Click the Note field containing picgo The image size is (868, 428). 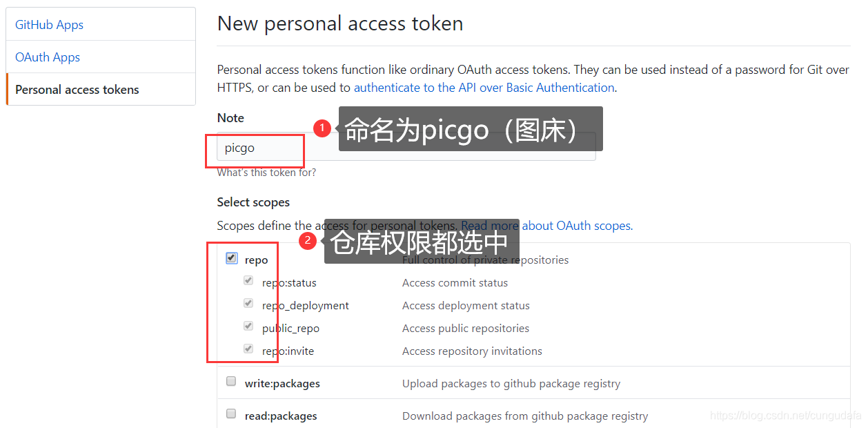pos(406,147)
